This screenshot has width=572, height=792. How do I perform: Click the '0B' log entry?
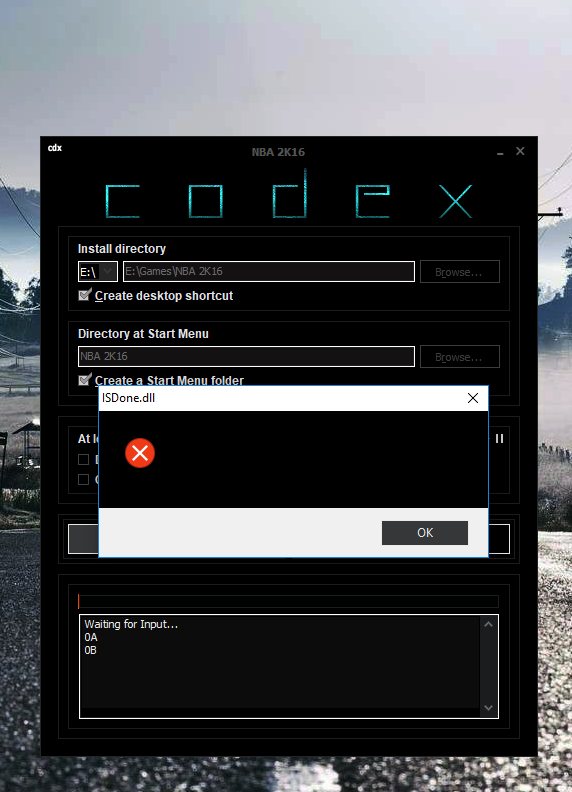click(x=90, y=651)
